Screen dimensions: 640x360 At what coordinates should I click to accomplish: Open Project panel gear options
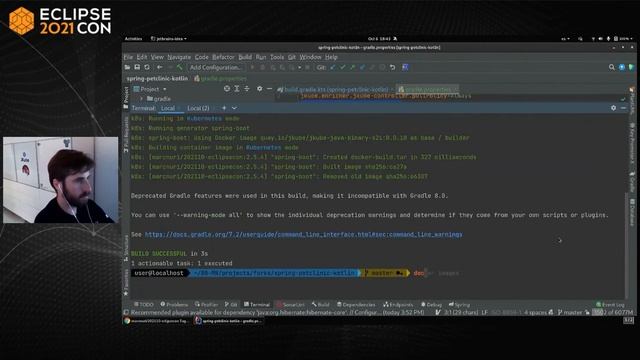(x=260, y=89)
